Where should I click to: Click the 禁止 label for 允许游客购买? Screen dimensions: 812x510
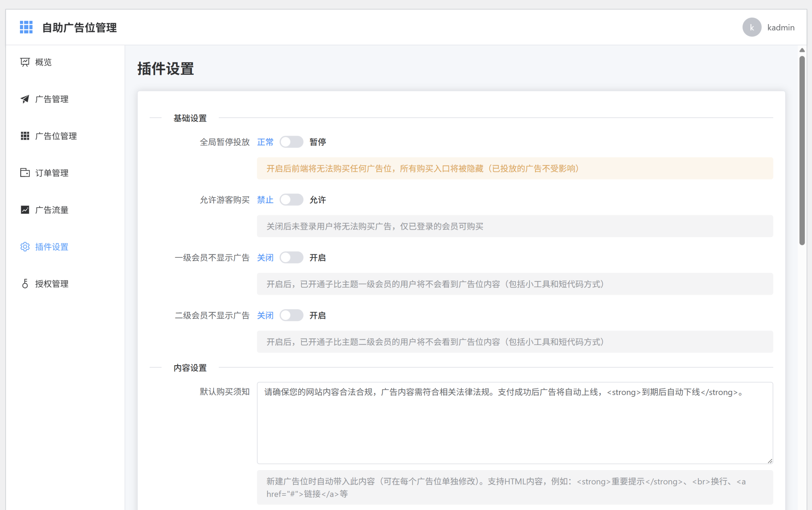coord(265,200)
